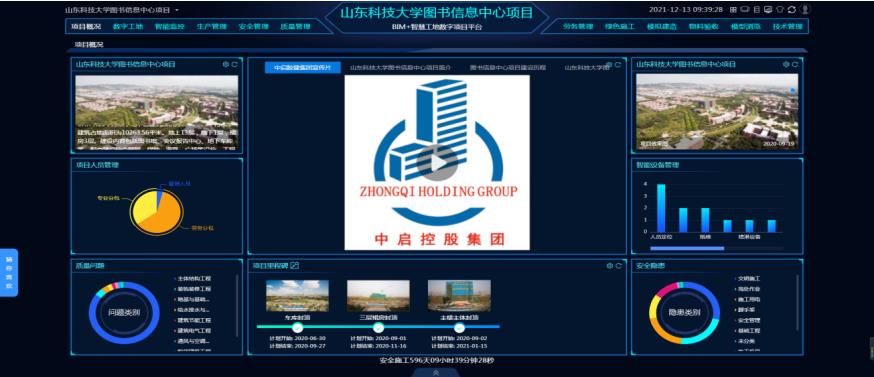
Task: Switch to 数字工地 menu tab
Action: point(128,26)
